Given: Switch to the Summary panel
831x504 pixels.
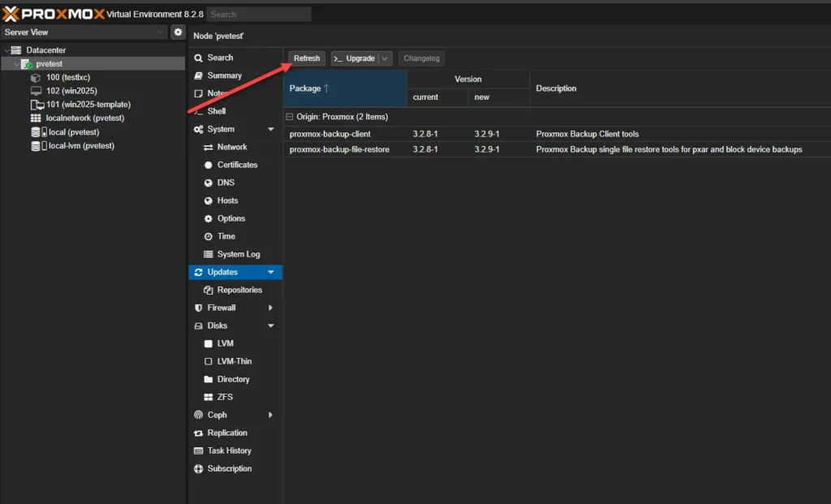Looking at the screenshot, I should (x=222, y=75).
